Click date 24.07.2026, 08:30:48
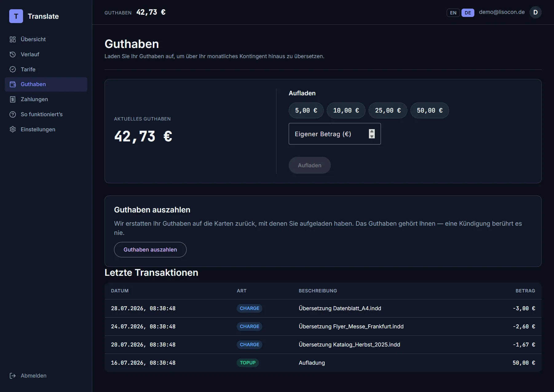554x392 pixels. click(143, 327)
